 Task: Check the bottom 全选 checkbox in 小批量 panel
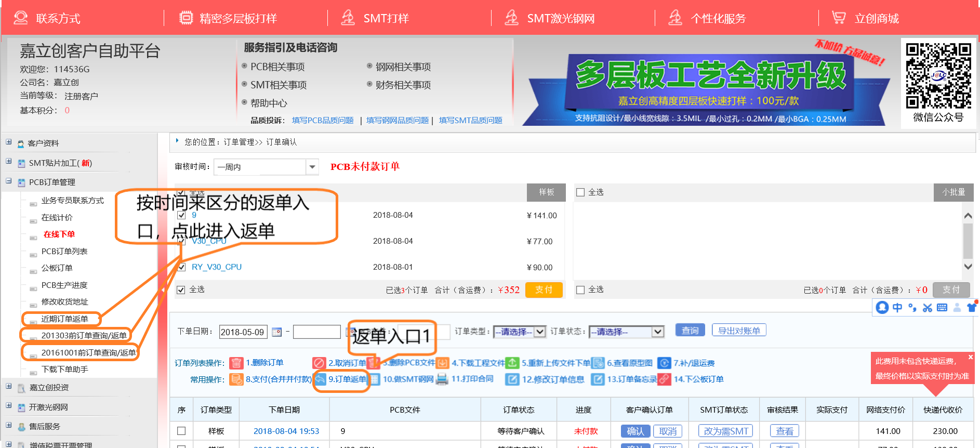point(580,289)
